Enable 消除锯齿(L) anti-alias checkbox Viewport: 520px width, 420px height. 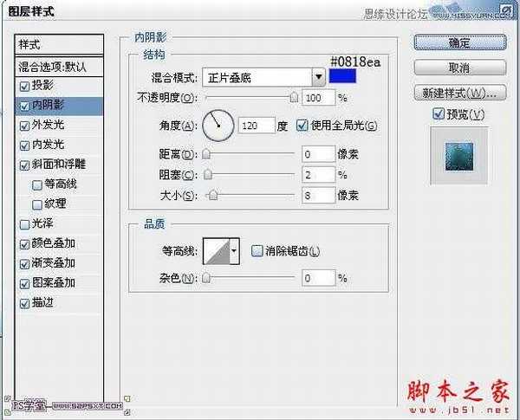[x=257, y=251]
